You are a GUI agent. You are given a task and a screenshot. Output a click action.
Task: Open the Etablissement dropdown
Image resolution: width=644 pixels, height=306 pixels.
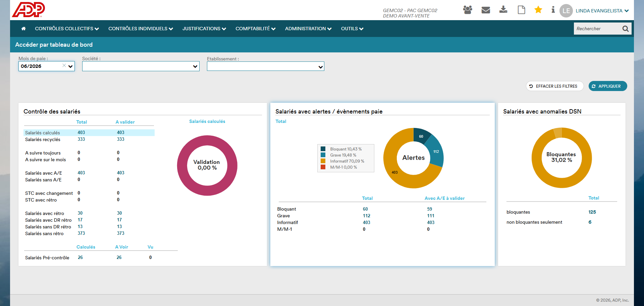(266, 66)
